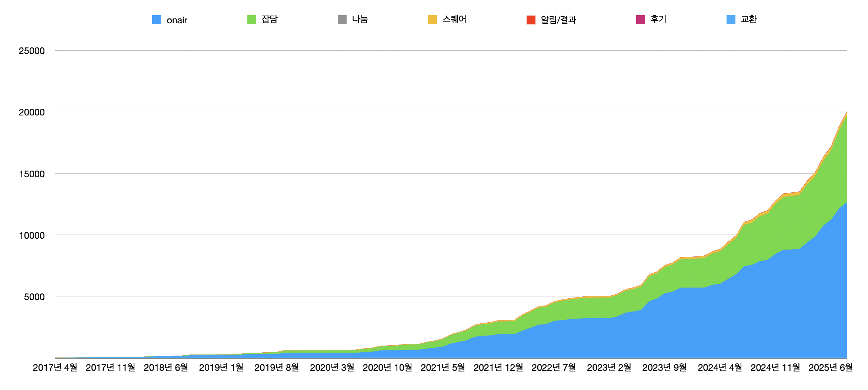868x390 pixels.
Task: Click the magenta 후기 legend swatch
Action: tap(641, 20)
